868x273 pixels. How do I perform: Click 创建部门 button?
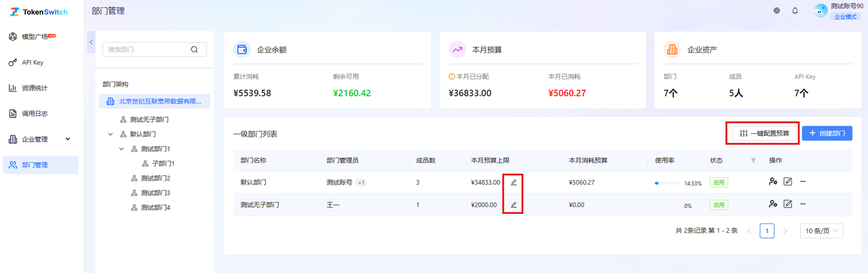[827, 133]
